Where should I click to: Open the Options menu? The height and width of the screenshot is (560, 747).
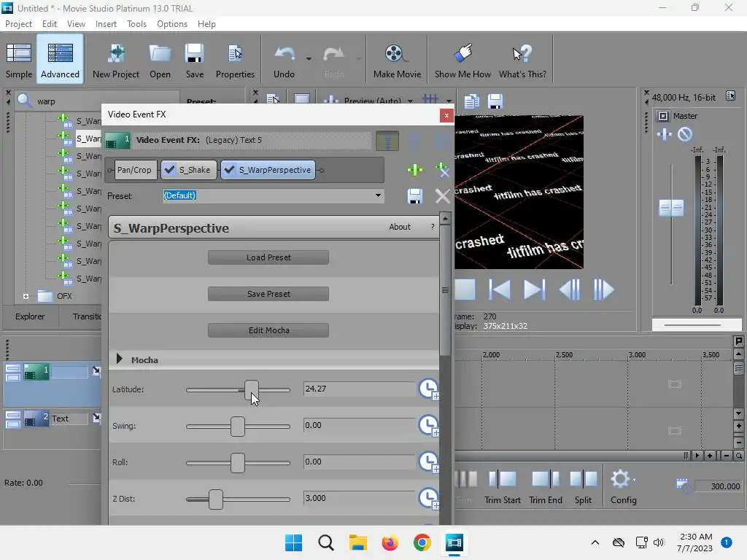pyautogui.click(x=172, y=24)
